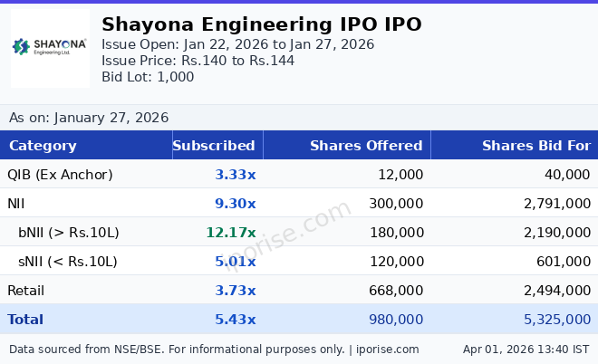
Task: Click the As on January 27 date
Action: 89,118
